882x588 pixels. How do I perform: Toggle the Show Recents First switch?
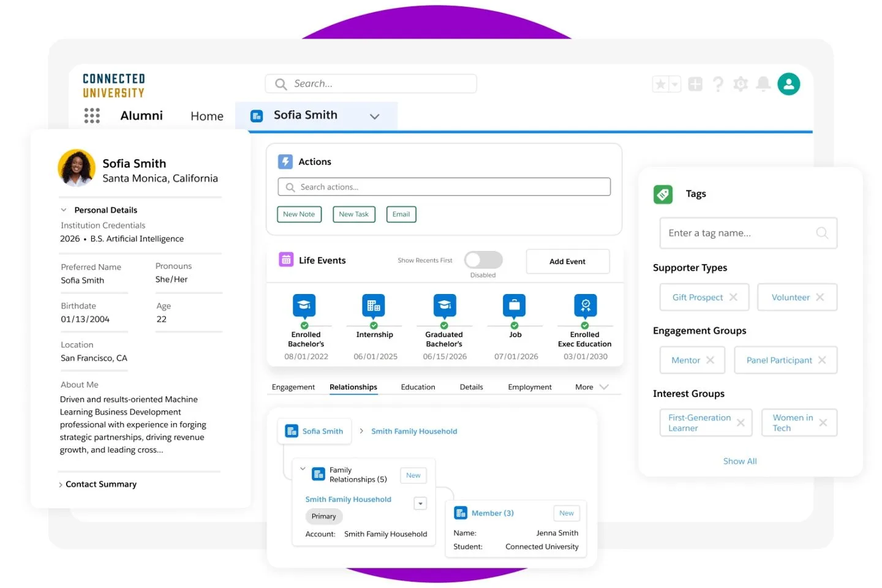coord(483,260)
